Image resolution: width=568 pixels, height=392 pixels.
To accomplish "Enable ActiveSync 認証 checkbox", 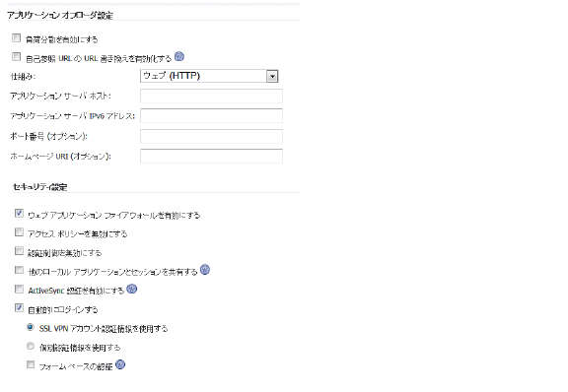I will tap(19, 289).
